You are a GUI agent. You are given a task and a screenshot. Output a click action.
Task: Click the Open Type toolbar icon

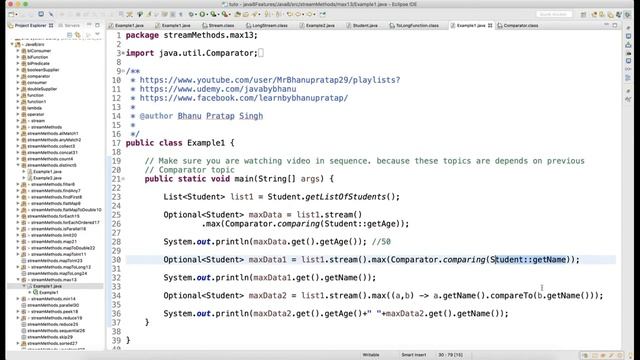238,14
